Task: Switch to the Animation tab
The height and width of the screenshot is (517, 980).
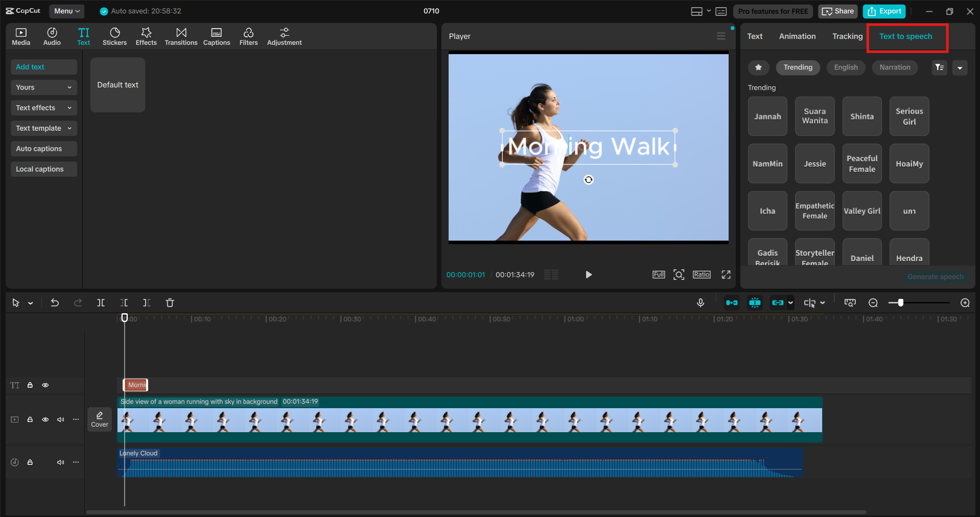Action: (x=797, y=36)
